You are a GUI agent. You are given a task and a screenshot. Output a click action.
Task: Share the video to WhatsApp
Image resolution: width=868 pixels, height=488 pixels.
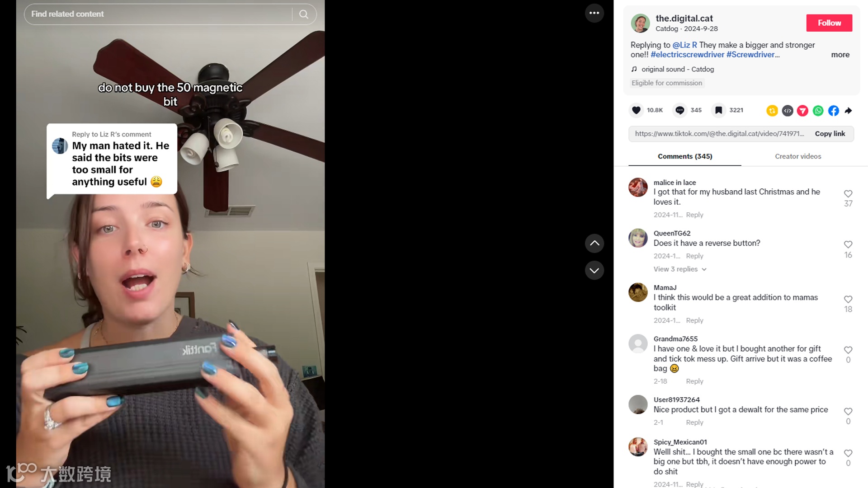tap(818, 111)
